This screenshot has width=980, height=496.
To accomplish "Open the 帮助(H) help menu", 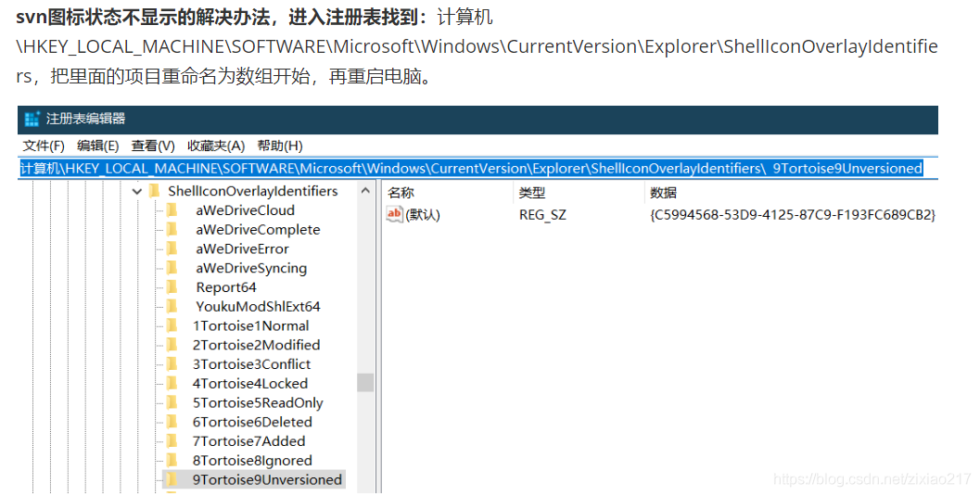I will click(x=280, y=146).
